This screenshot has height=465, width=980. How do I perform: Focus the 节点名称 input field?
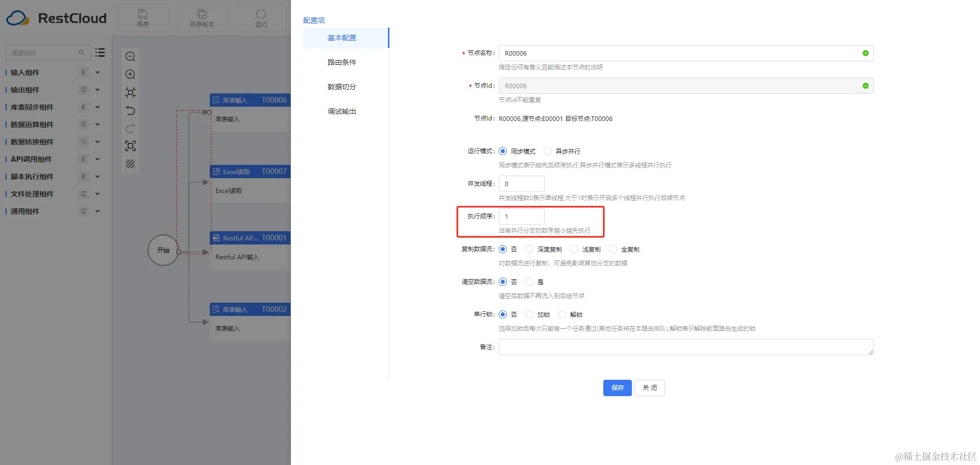click(x=686, y=53)
